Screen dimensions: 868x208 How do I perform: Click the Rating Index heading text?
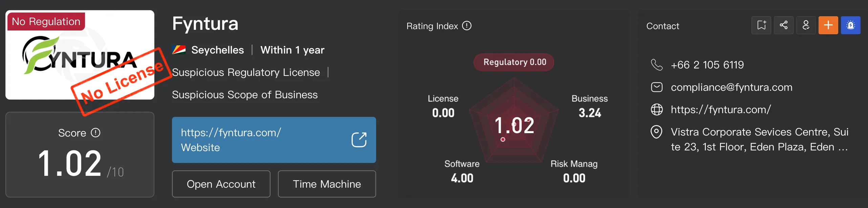tap(432, 26)
